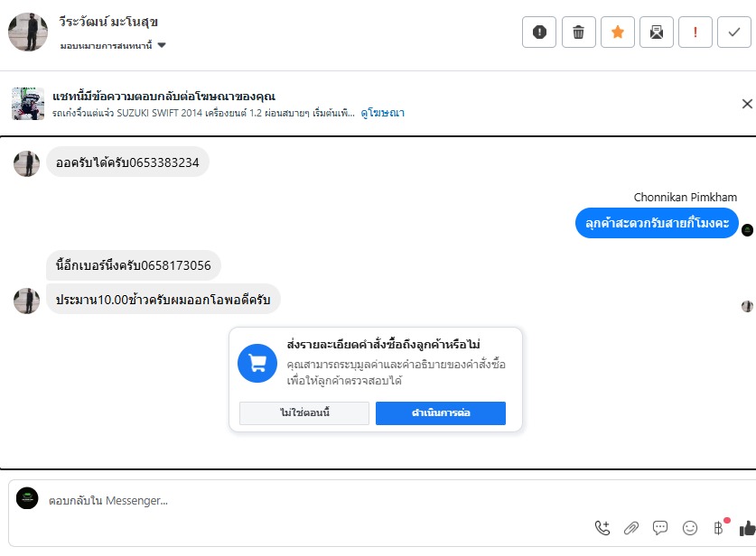Send a thumbs-up like
Screen dimensions: 756x556
tap(747, 529)
